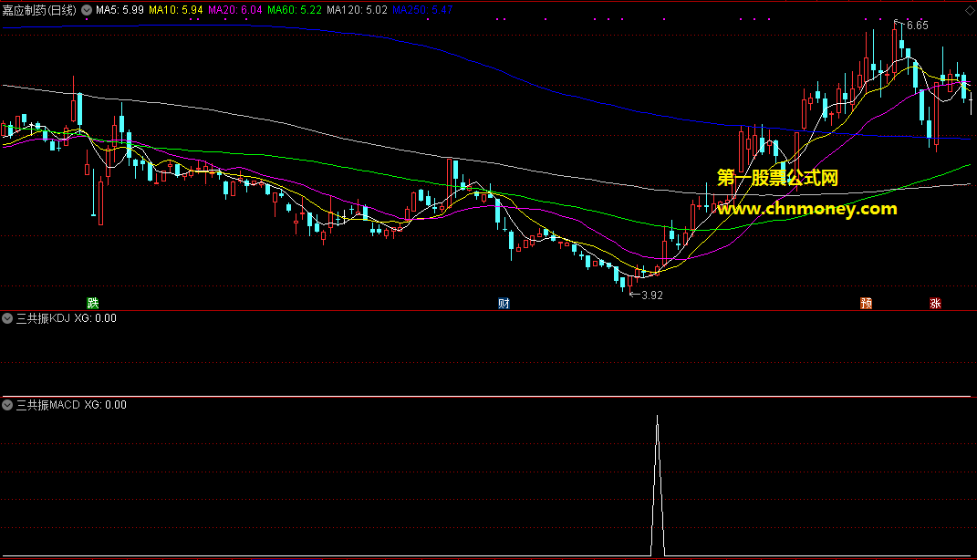Viewport: 977px width, 560px height.
Task: Select the MA120: 5.02 label
Action: pyautogui.click(x=357, y=10)
